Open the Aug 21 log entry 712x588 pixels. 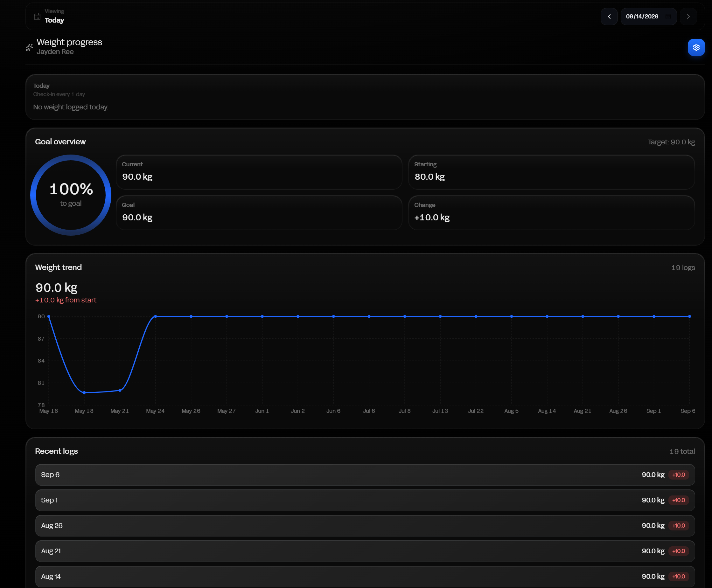[365, 551]
